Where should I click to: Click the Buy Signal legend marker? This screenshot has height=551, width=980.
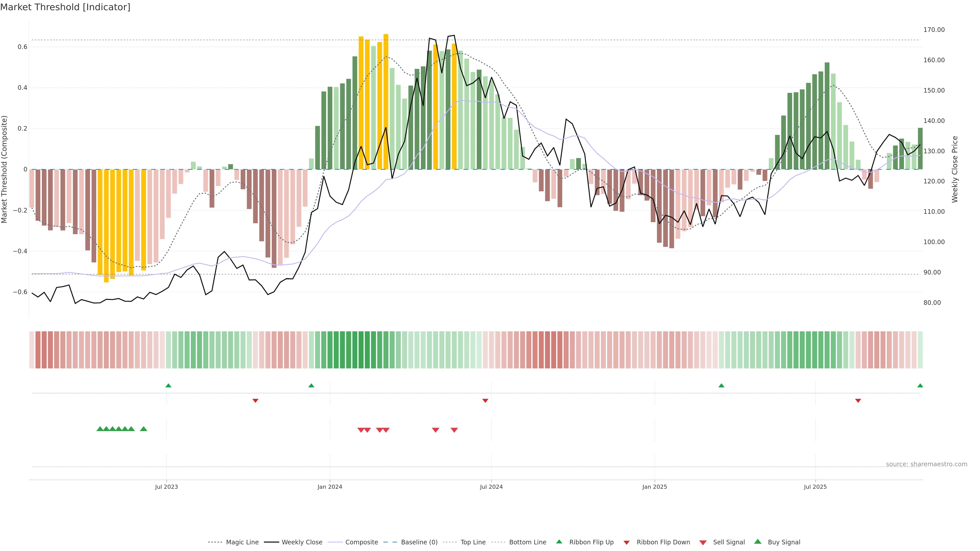click(758, 542)
